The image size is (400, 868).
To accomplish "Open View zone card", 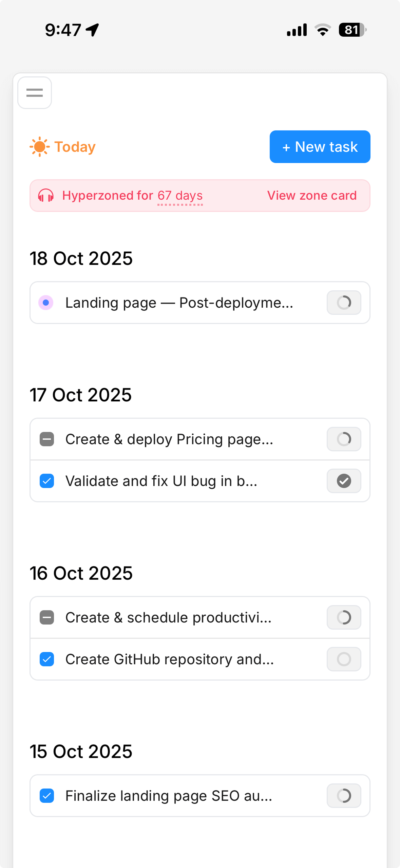I will click(312, 196).
